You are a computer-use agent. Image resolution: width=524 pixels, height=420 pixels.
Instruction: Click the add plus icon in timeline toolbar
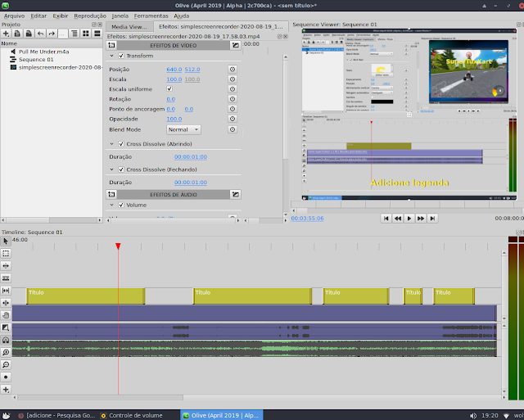[6, 389]
